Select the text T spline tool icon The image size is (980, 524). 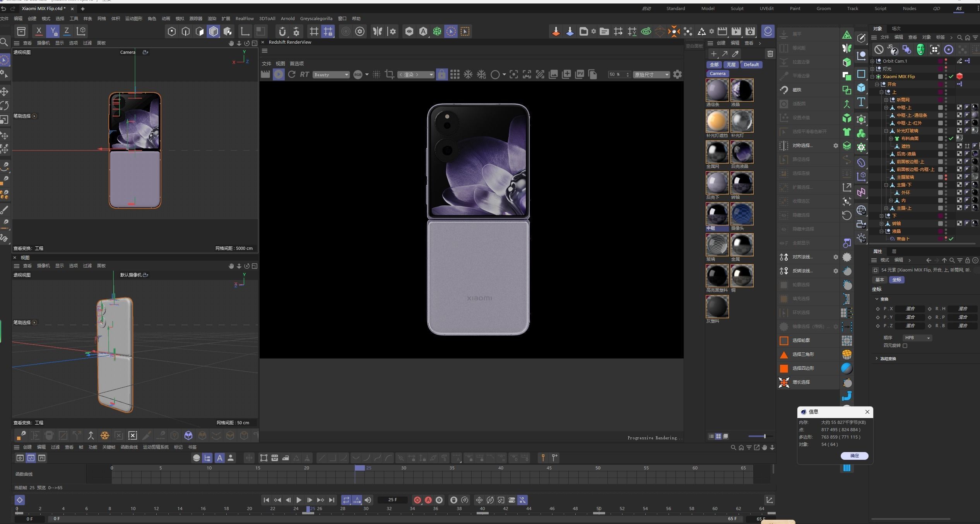(861, 102)
